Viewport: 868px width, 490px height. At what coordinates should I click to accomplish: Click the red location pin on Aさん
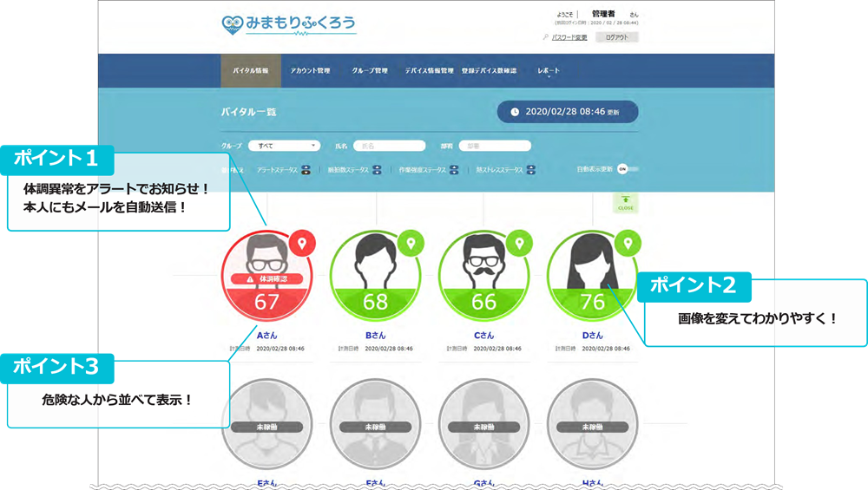coord(302,243)
